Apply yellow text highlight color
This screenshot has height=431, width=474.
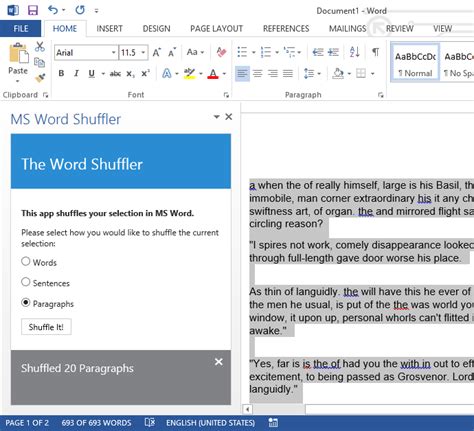189,73
